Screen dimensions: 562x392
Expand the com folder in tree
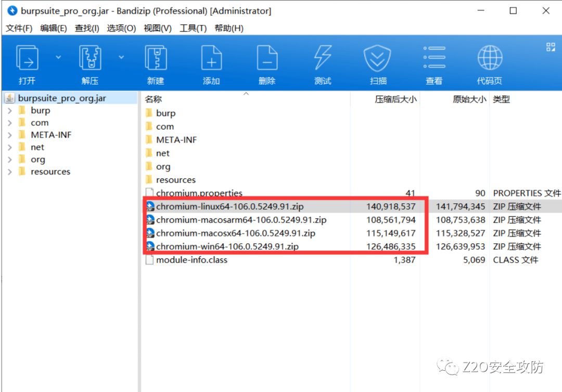coord(10,123)
